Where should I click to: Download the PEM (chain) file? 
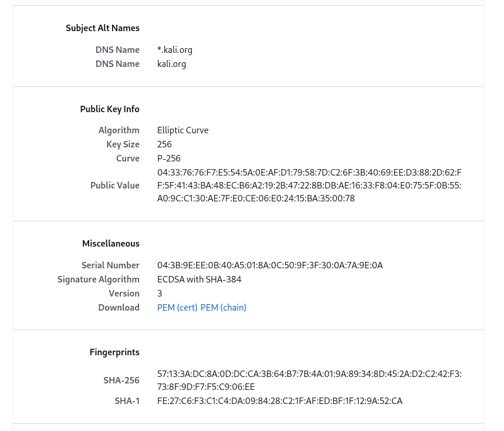(224, 308)
